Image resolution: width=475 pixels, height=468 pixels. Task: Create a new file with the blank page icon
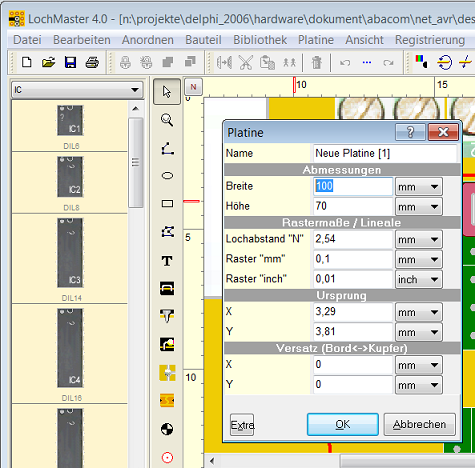pos(26,62)
